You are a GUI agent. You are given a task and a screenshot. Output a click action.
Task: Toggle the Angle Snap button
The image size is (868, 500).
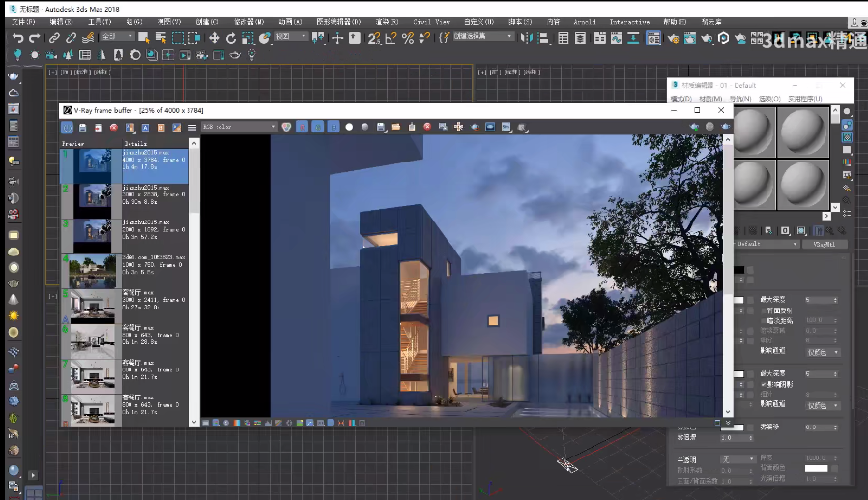coord(391,38)
